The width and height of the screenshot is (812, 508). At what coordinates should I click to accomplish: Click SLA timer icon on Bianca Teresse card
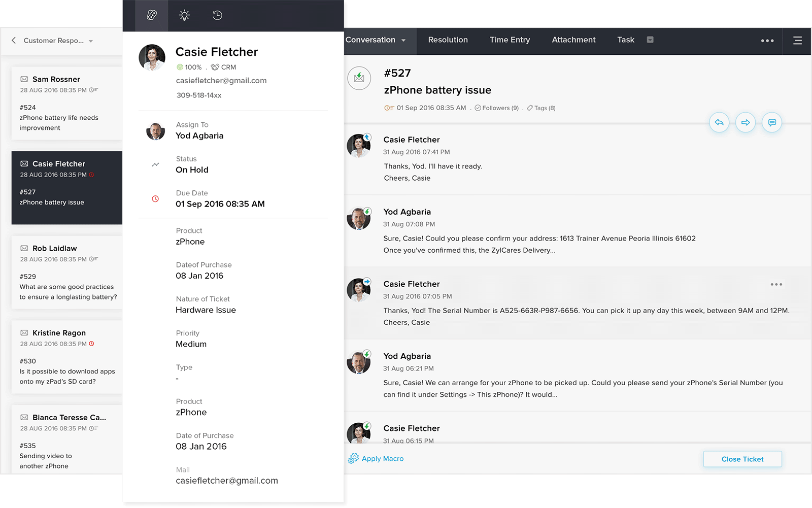pyautogui.click(x=93, y=428)
